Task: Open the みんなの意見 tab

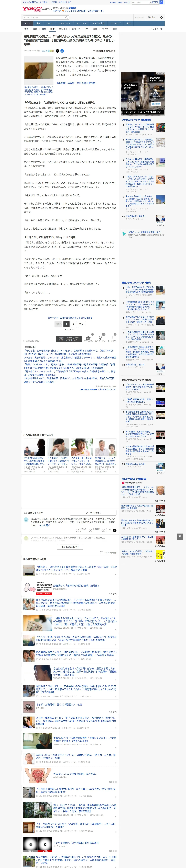Action: tap(99, 23)
